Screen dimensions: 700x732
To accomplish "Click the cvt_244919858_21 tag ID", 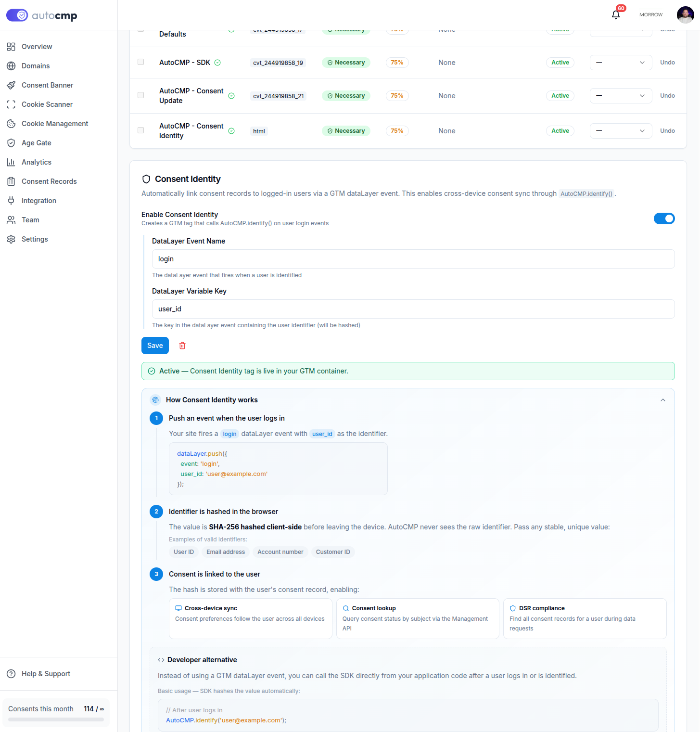I will click(x=279, y=96).
